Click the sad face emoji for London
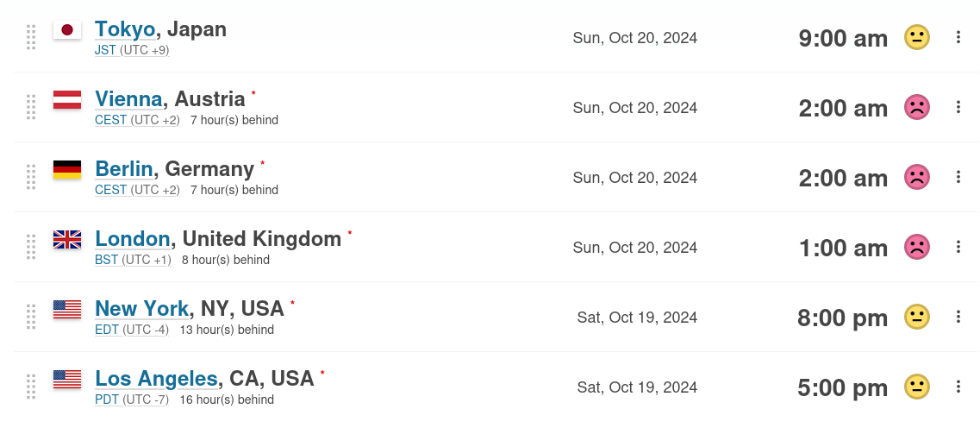The image size is (980, 428). click(916, 247)
